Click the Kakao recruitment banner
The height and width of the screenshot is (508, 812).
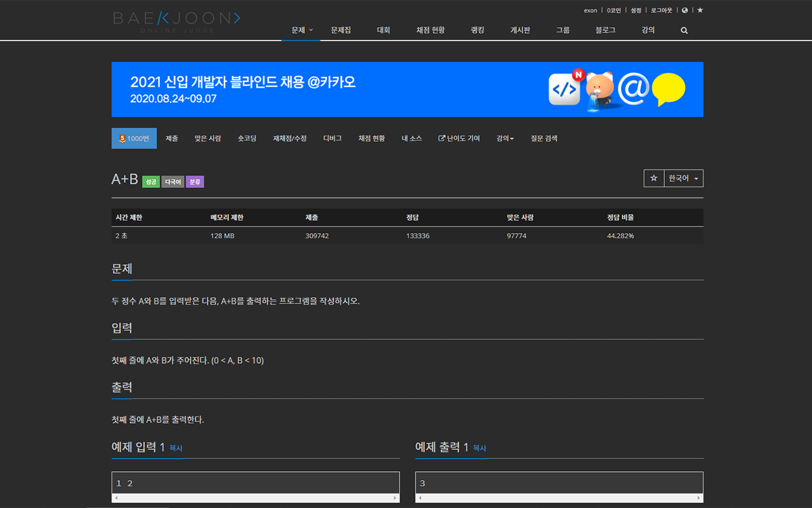(x=407, y=90)
